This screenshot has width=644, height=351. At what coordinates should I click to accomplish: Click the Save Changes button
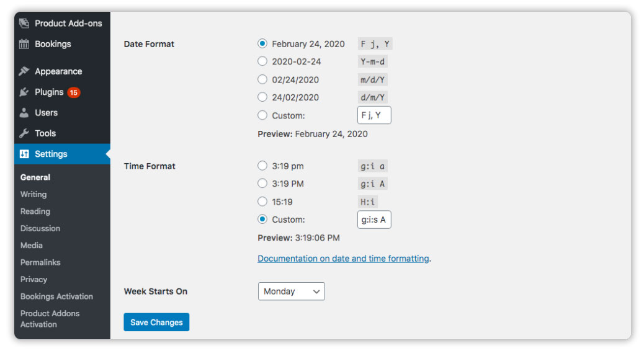pyautogui.click(x=156, y=322)
